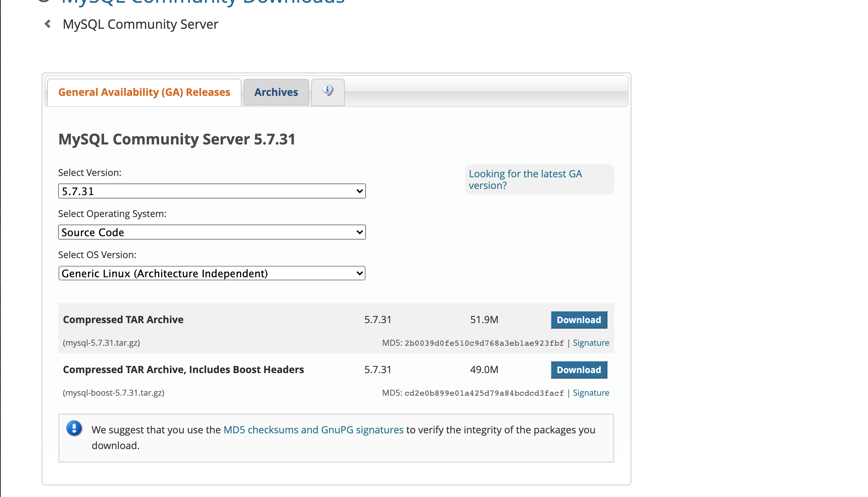Click the Signature link for Boost Headers archive

(x=591, y=393)
